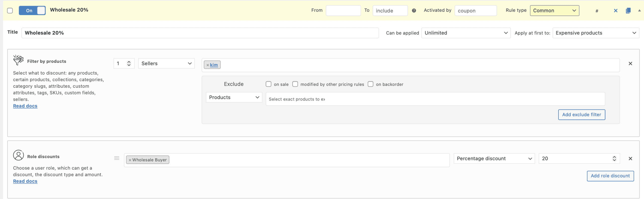Check modified by other pricing rules
The width and height of the screenshot is (644, 199).
295,84
